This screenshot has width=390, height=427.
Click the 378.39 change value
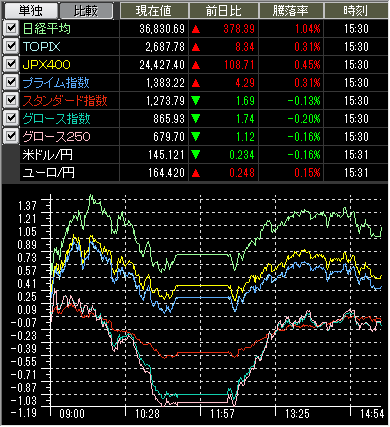[x=239, y=29]
